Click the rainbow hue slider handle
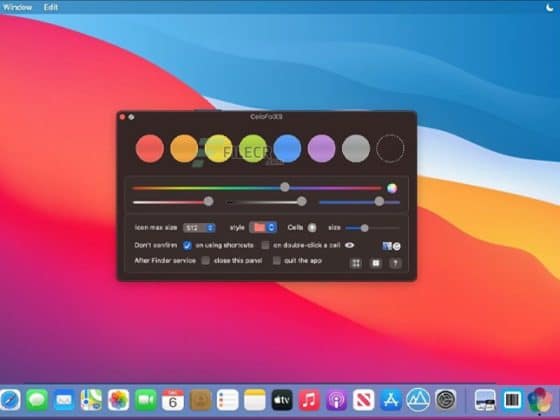 (285, 187)
